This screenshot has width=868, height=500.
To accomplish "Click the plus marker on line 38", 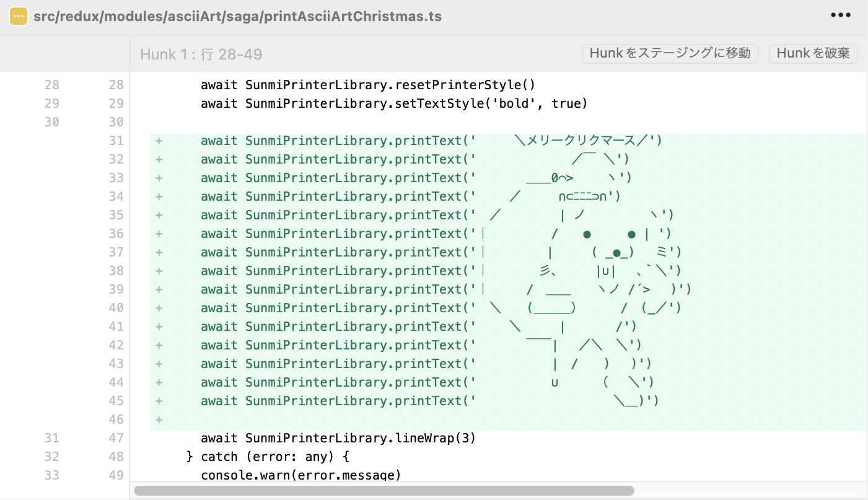I will point(159,271).
